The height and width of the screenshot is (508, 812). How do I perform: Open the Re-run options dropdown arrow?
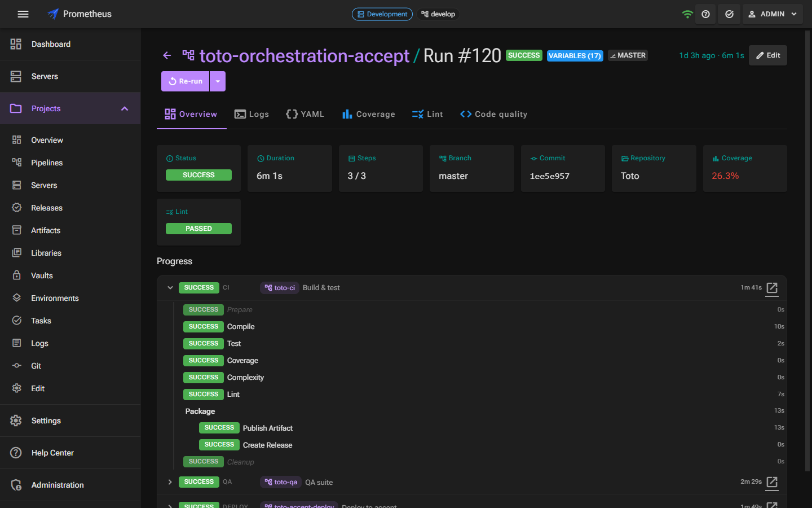pyautogui.click(x=218, y=81)
